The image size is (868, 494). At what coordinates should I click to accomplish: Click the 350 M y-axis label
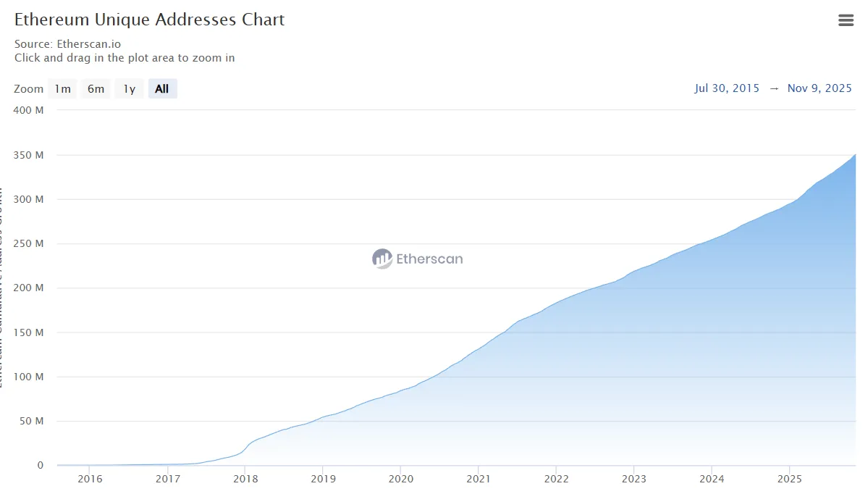(x=28, y=155)
